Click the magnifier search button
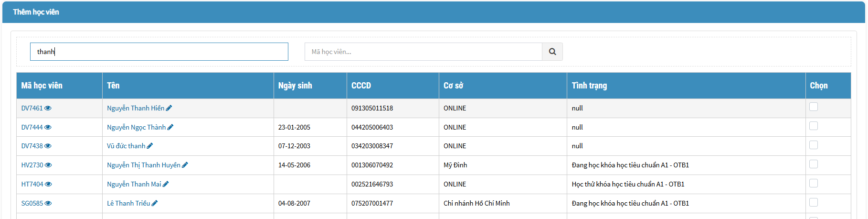Screen dimensions: 868x219 coord(552,52)
